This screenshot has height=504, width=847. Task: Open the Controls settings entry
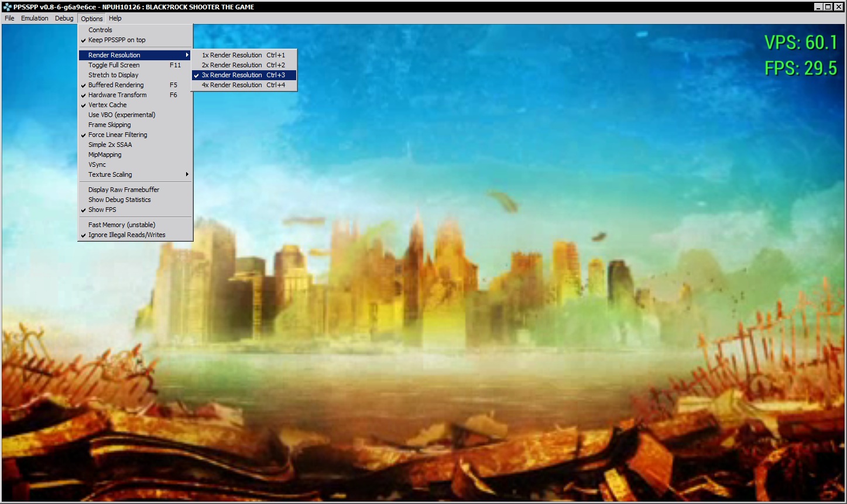click(x=100, y=30)
